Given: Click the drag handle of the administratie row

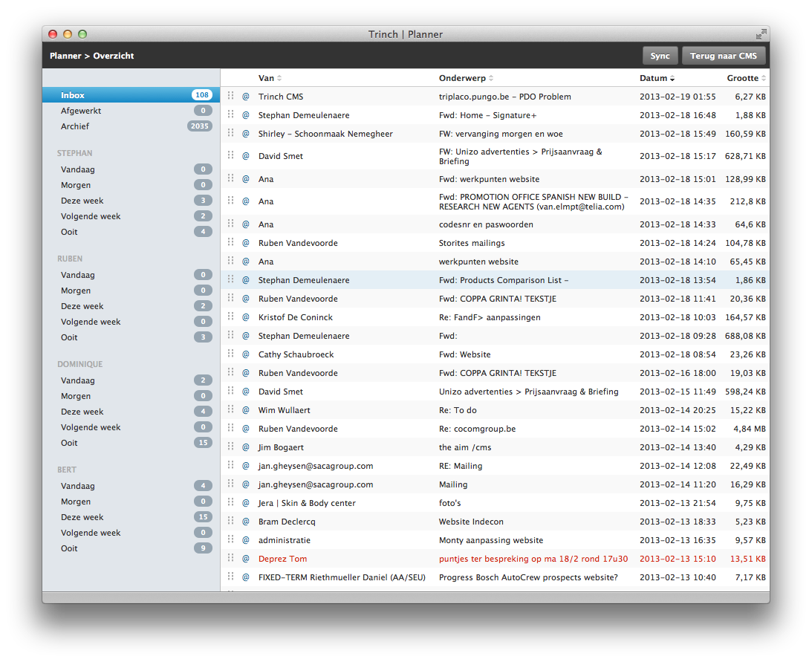Looking at the screenshot, I should [231, 539].
